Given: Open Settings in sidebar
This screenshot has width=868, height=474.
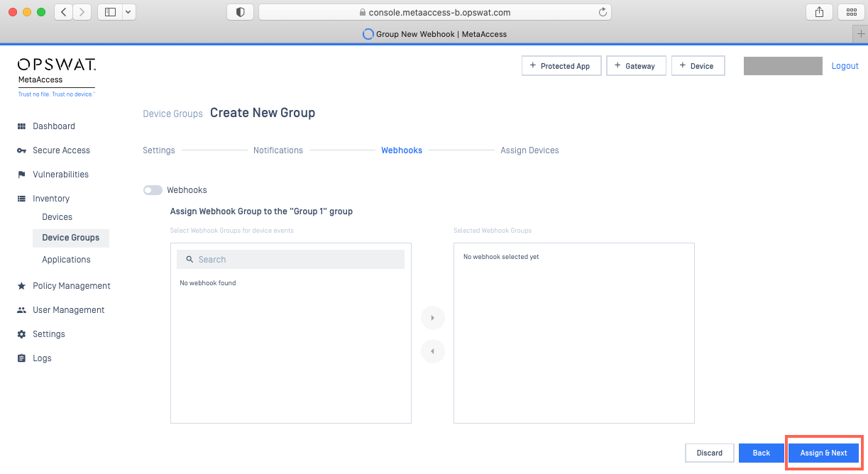Looking at the screenshot, I should (x=49, y=334).
